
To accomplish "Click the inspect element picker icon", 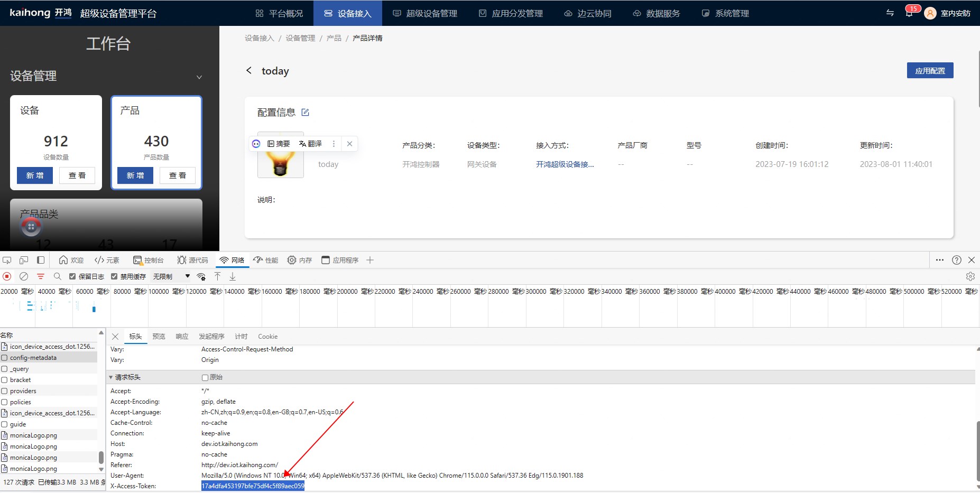I will click(7, 260).
